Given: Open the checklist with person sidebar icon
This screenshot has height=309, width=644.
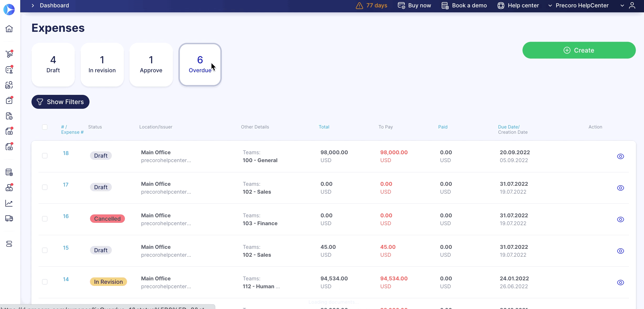Looking at the screenshot, I should 9,70.
